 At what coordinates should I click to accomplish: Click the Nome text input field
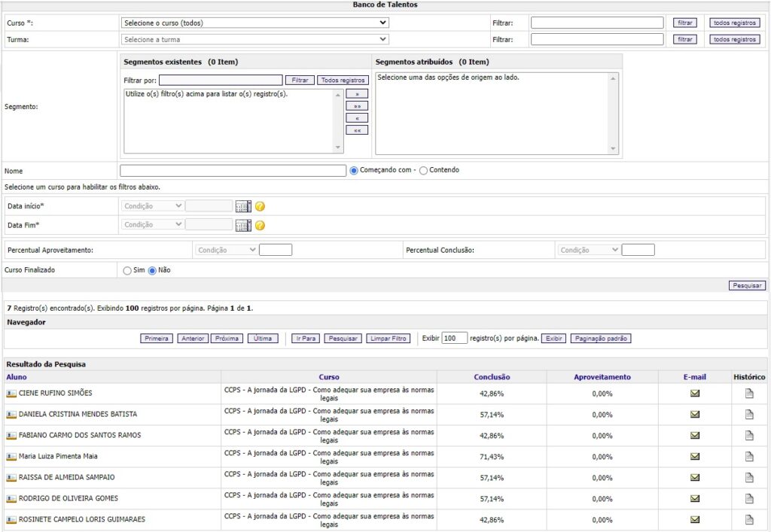[233, 171]
